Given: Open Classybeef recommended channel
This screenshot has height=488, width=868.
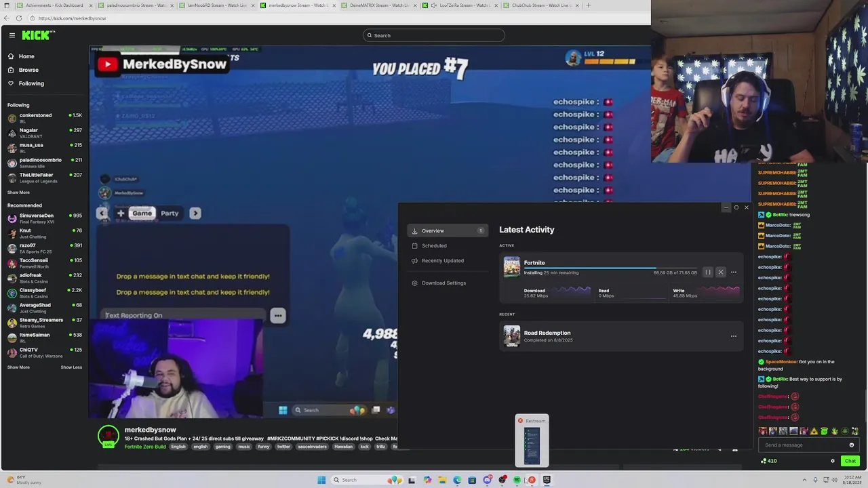Looking at the screenshot, I should tap(45, 293).
